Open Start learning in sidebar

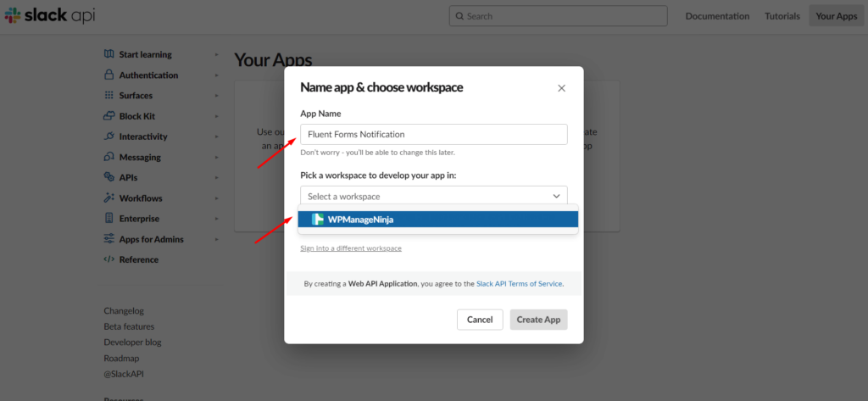tap(145, 54)
